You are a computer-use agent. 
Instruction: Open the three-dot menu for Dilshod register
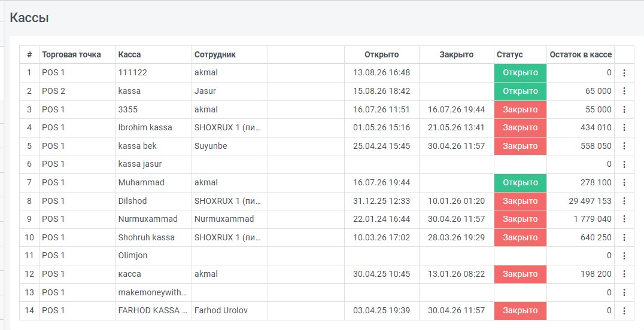(624, 201)
